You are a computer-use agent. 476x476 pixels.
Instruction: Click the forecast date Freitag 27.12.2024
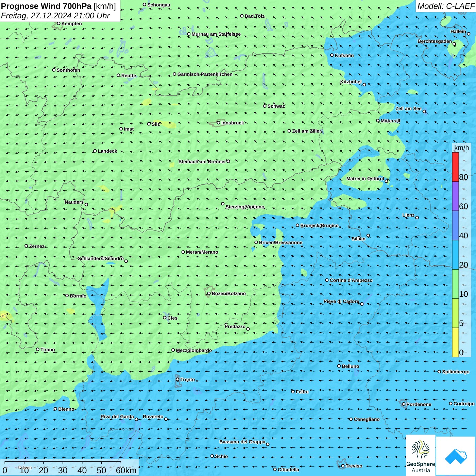point(55,16)
